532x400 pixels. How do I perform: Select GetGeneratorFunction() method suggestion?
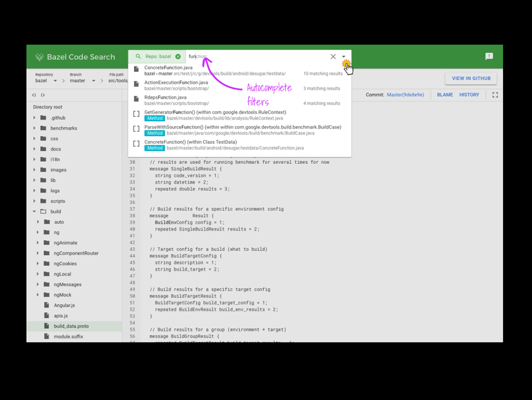tap(239, 115)
